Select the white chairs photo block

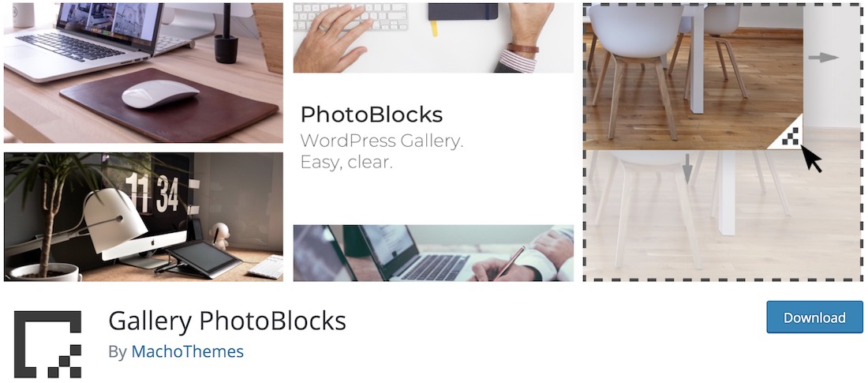(693, 76)
